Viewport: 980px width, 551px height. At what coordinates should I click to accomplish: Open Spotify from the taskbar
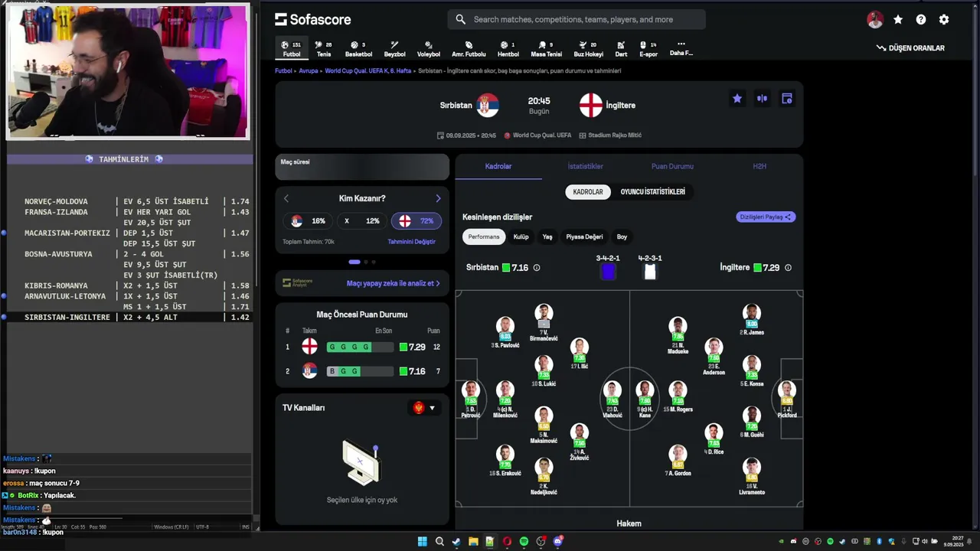pos(524,542)
